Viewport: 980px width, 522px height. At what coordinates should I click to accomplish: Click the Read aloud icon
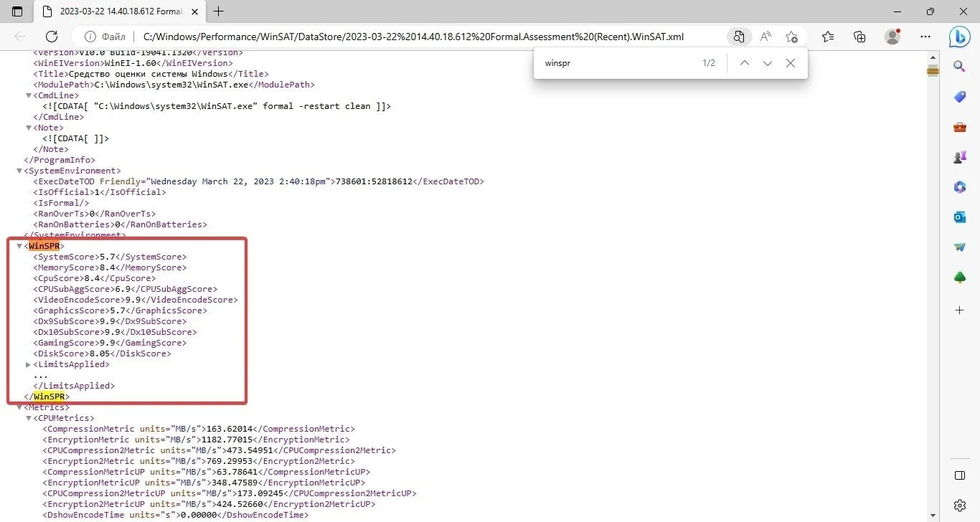765,37
